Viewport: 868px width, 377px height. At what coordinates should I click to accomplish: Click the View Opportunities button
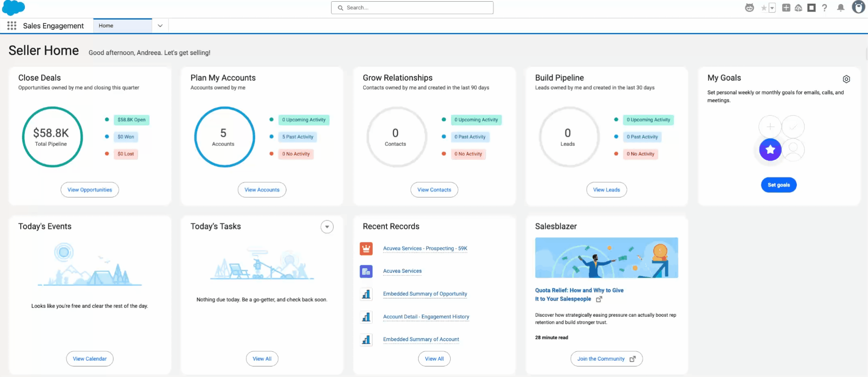pyautogui.click(x=90, y=190)
